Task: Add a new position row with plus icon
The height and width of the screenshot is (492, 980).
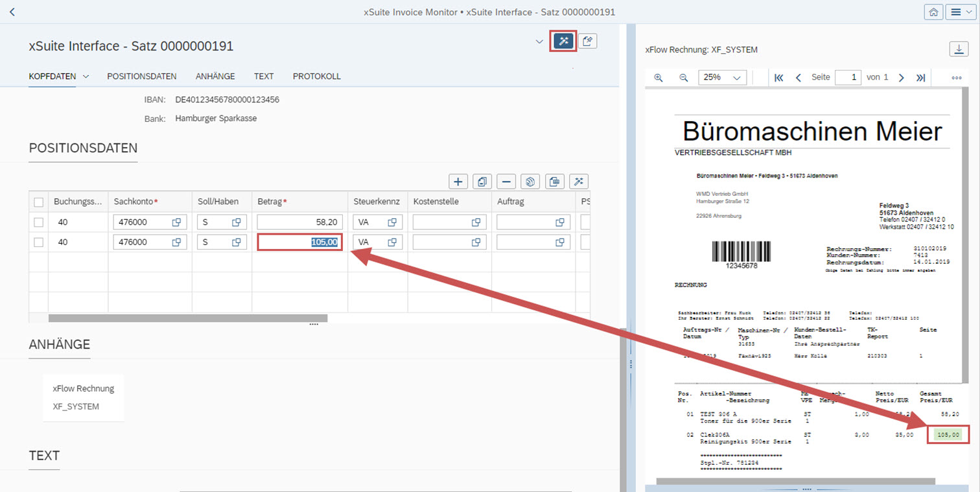Action: 458,182
